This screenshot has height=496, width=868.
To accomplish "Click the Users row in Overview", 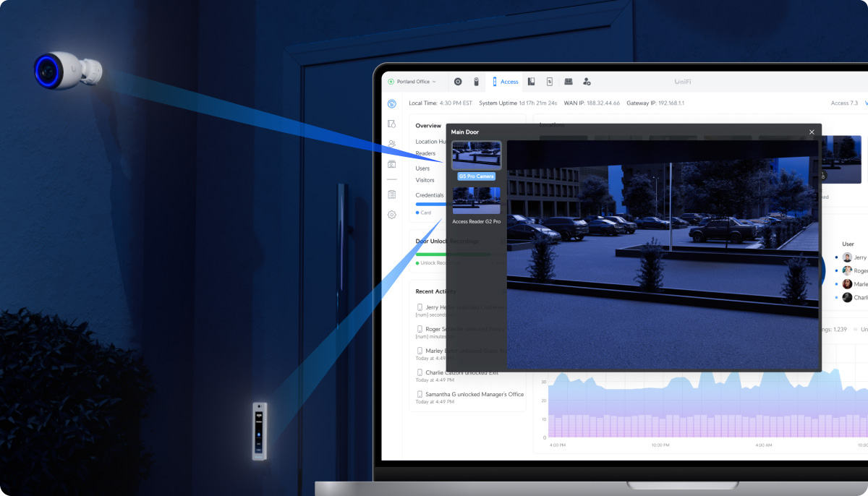I will click(422, 168).
